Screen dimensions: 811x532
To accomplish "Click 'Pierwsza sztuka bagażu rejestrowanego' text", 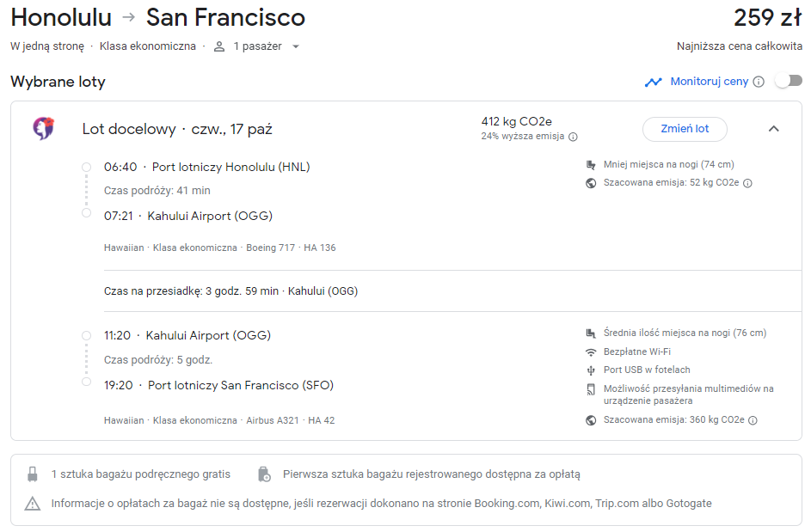I will [x=432, y=474].
